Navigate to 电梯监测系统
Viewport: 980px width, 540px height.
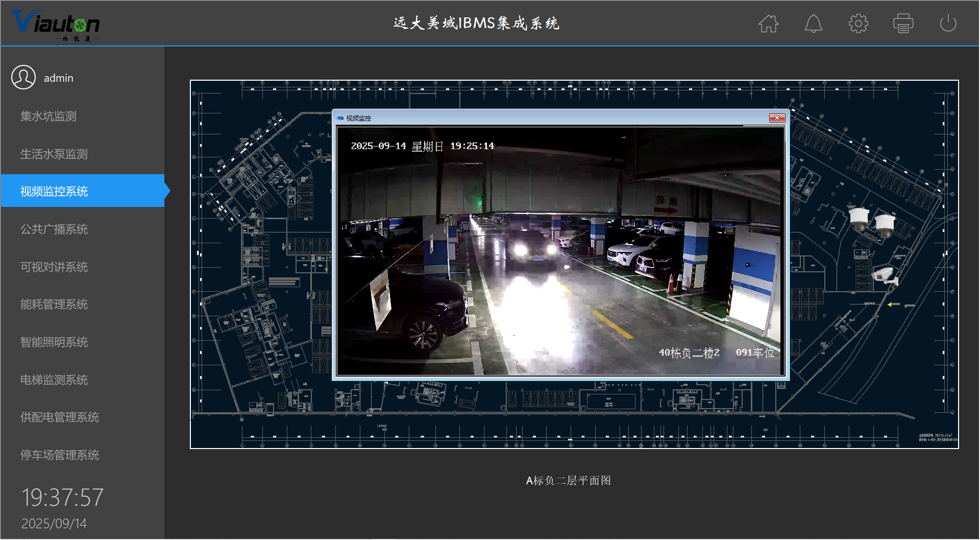tap(54, 380)
